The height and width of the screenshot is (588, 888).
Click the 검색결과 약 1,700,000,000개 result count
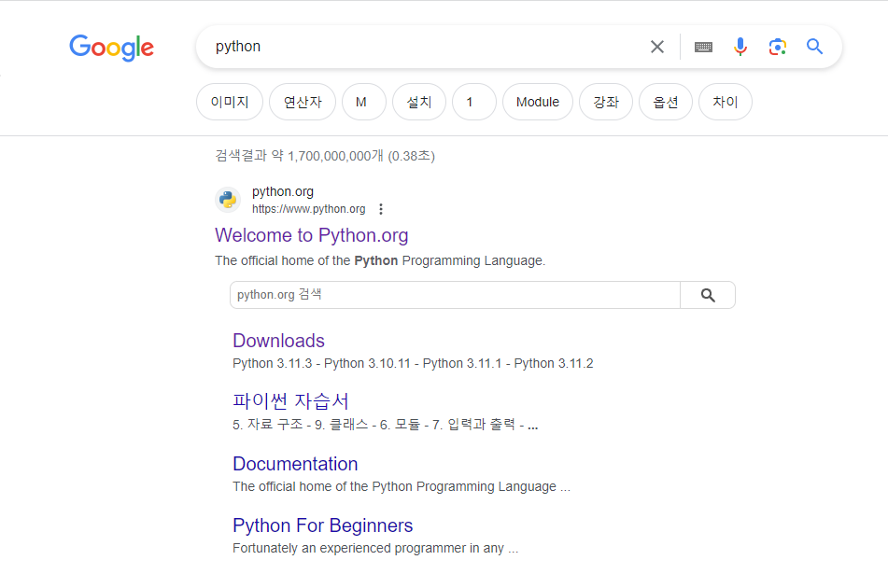[x=325, y=156]
